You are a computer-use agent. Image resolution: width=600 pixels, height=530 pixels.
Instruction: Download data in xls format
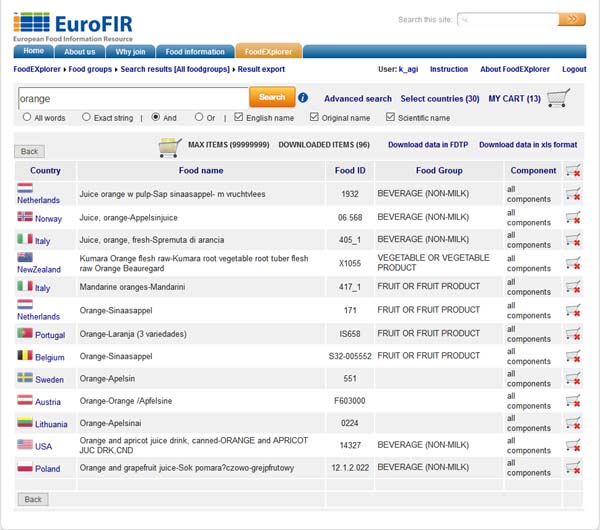(528, 145)
